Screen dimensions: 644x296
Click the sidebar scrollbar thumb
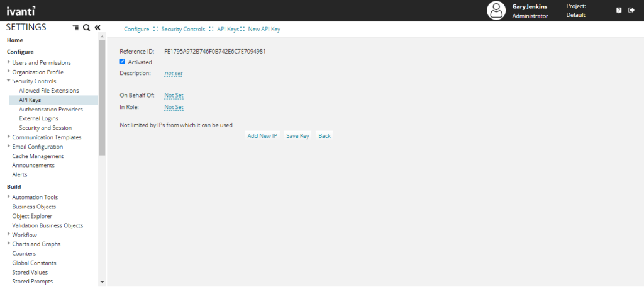[103, 98]
